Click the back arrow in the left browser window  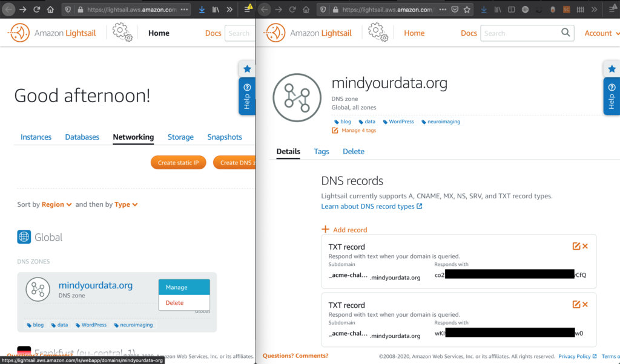click(x=8, y=9)
